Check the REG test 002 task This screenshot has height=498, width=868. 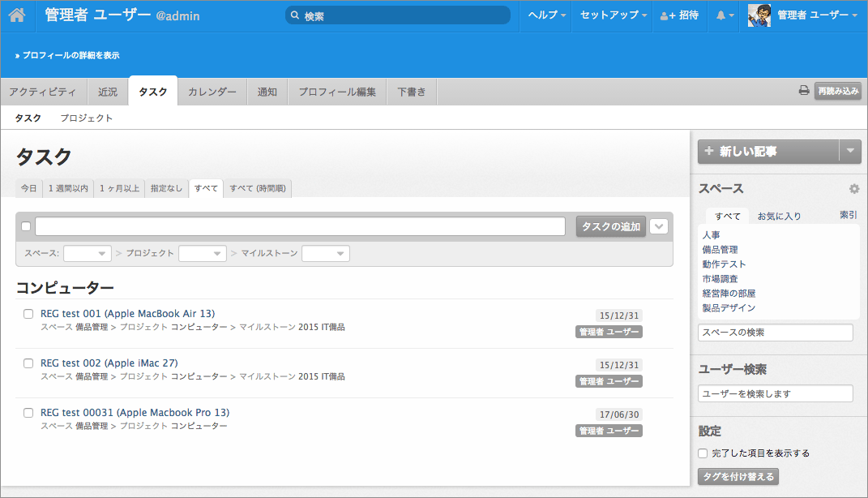[28, 363]
